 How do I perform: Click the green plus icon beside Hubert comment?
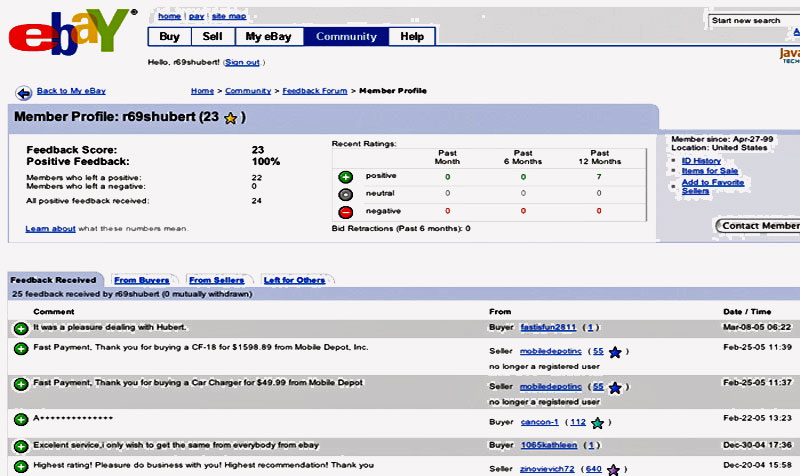20,328
